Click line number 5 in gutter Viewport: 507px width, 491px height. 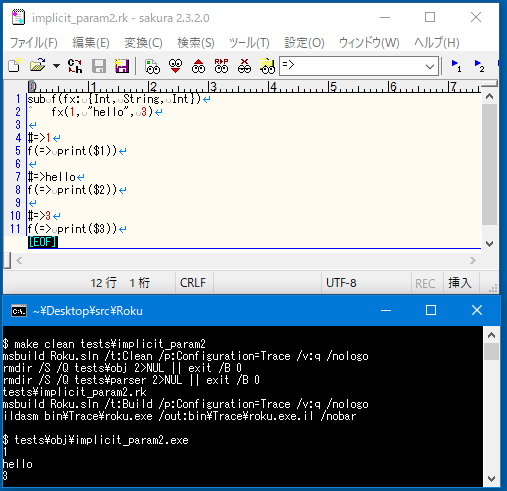point(18,151)
